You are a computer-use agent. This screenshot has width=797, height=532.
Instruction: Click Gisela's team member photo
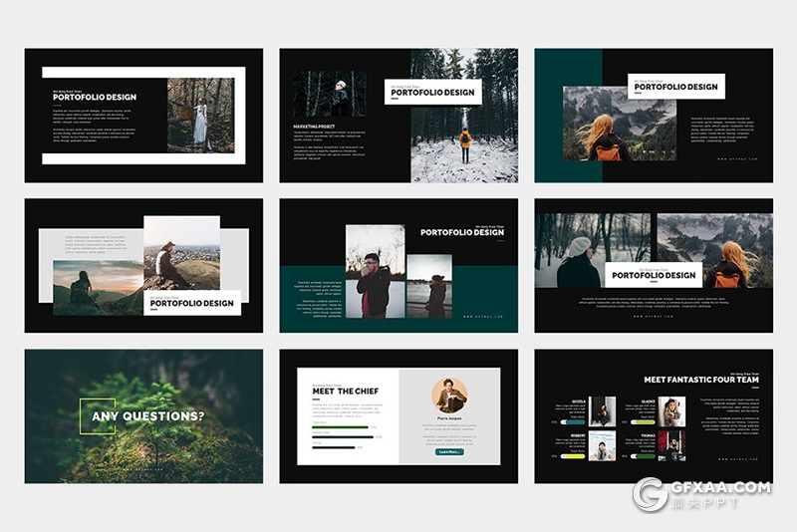[x=602, y=411]
